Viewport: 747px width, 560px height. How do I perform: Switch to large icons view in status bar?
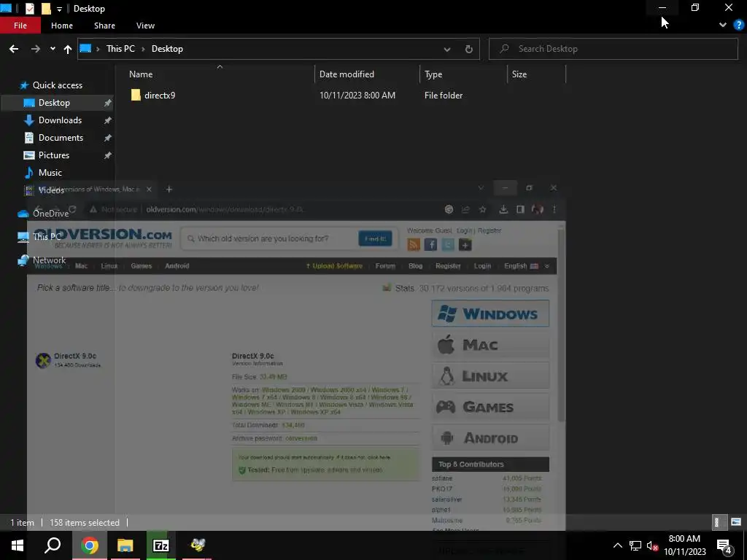click(x=735, y=522)
